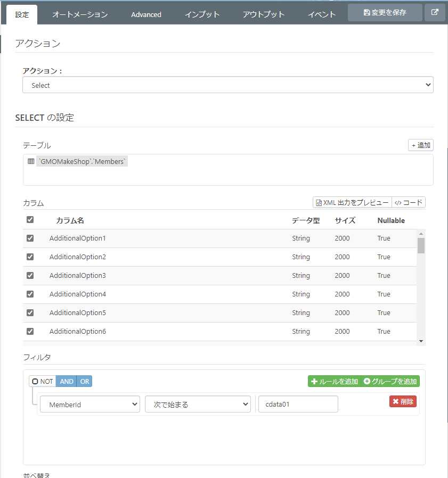Select the OR filter operator

85,381
